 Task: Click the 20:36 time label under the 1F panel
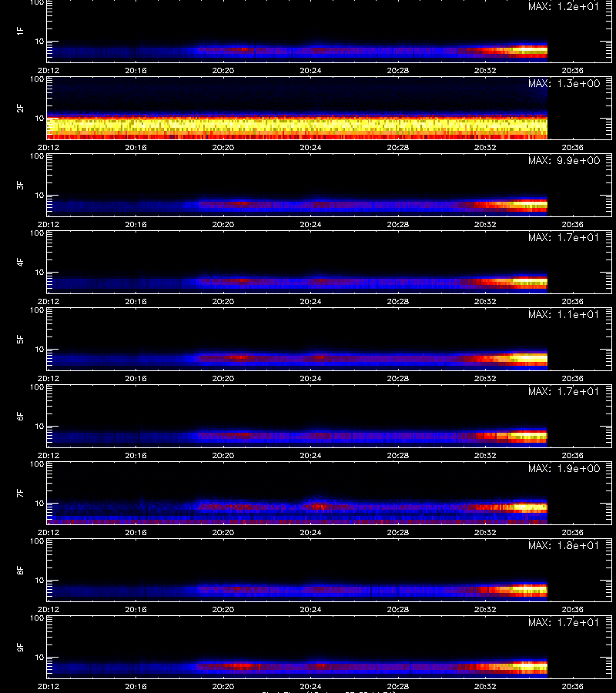click(x=572, y=70)
